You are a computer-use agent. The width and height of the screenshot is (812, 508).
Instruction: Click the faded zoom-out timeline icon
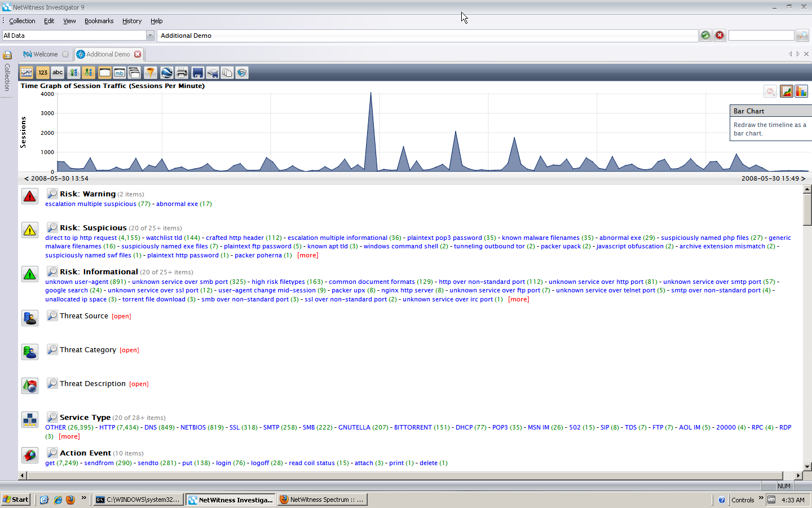(x=770, y=91)
